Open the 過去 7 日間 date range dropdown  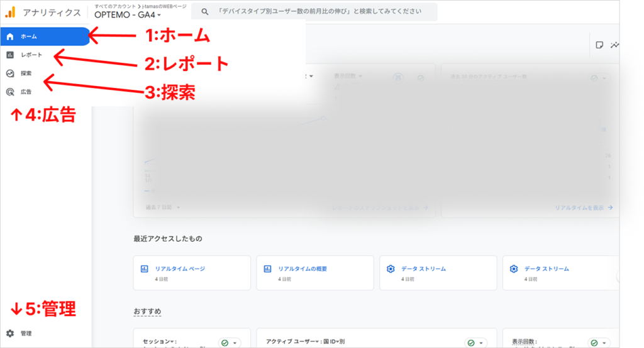point(163,207)
